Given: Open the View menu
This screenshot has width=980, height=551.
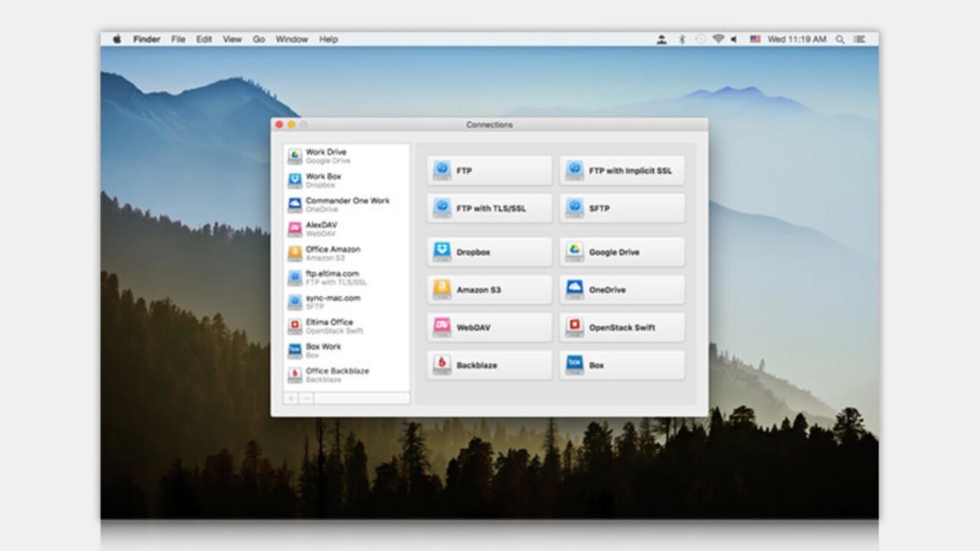Looking at the screenshot, I should tap(232, 39).
